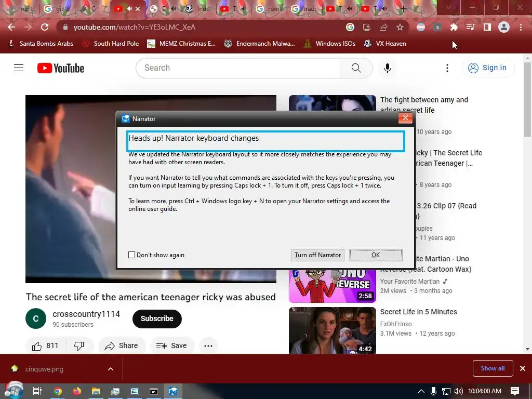
Task: Click the site lock icon in address bar
Action: pyautogui.click(x=65, y=27)
